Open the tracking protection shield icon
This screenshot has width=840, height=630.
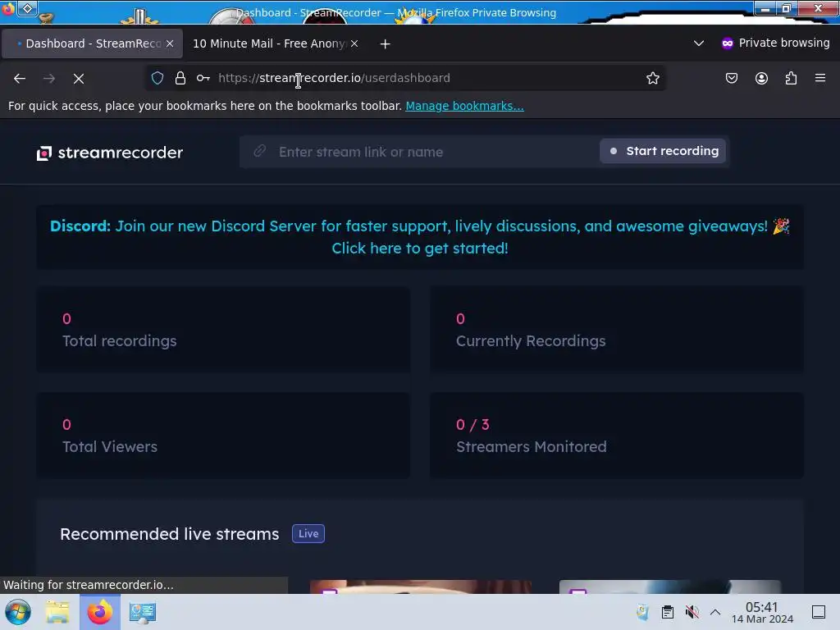(x=157, y=78)
